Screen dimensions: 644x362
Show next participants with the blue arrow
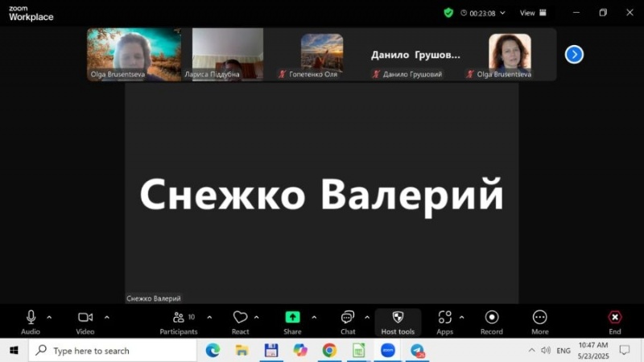point(574,54)
